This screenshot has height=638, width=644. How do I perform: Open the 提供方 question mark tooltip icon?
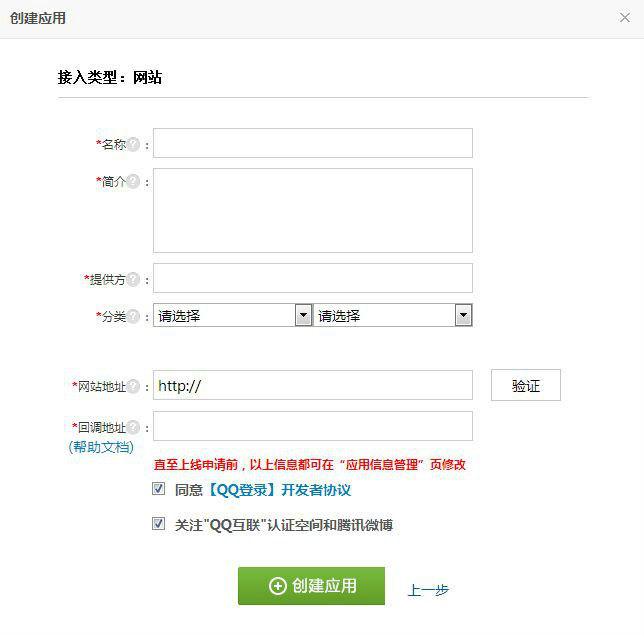[133, 279]
